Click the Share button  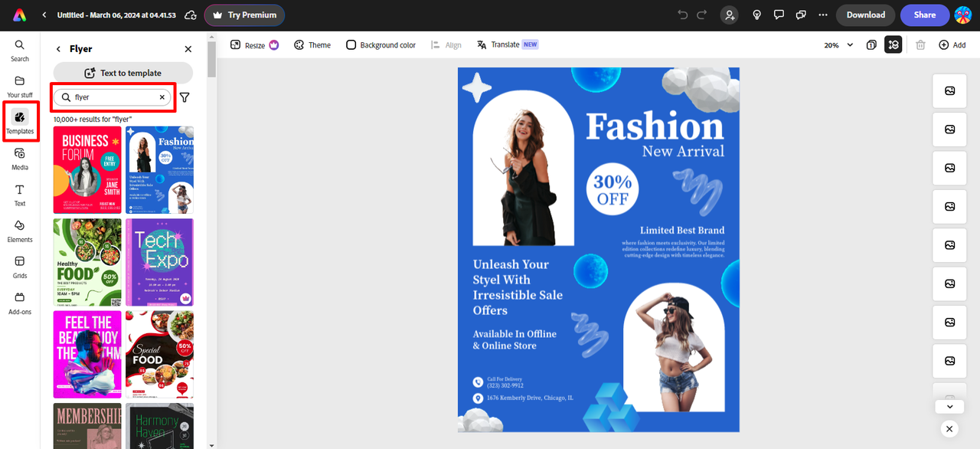pyautogui.click(x=925, y=15)
